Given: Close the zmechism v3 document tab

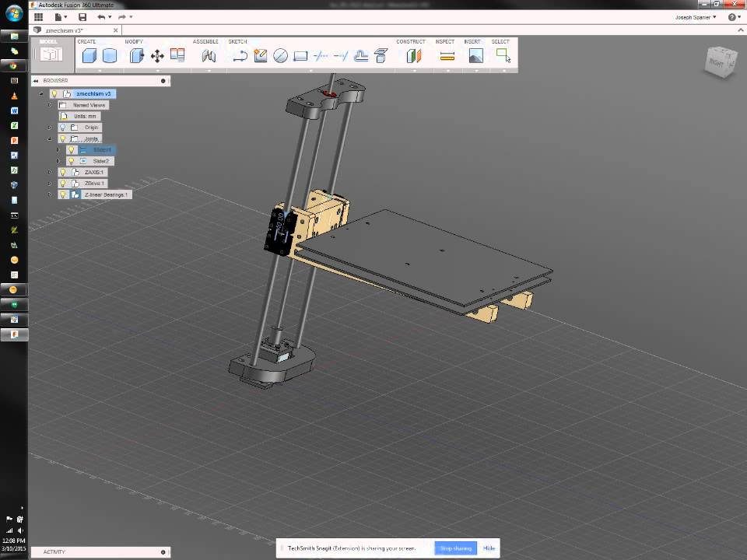Looking at the screenshot, I should click(x=115, y=30).
